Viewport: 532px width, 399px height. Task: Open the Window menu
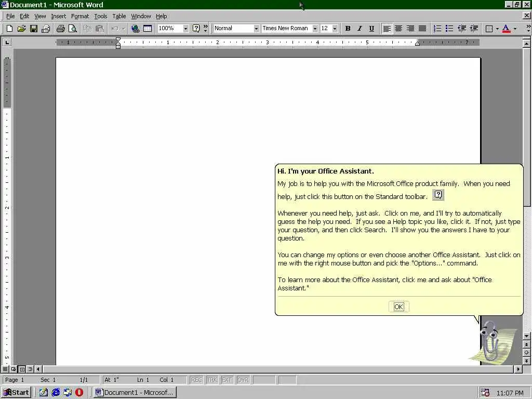pyautogui.click(x=141, y=16)
